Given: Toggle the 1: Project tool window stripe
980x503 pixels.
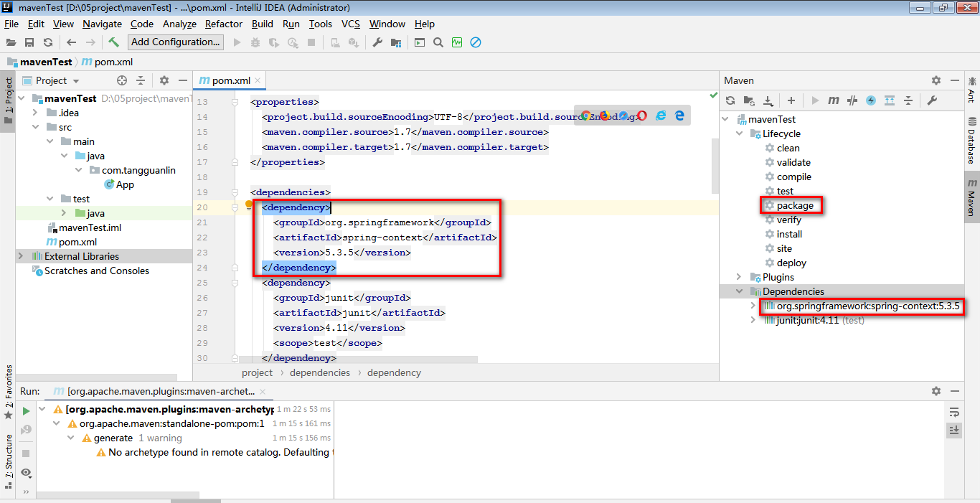Looking at the screenshot, I should coord(8,100).
